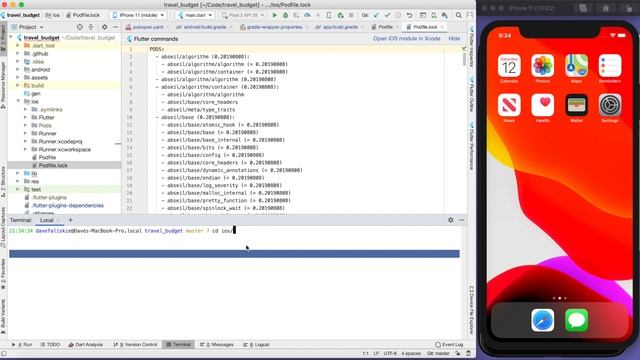
Task: Open Messages in the simulator dock
Action: (x=576, y=320)
